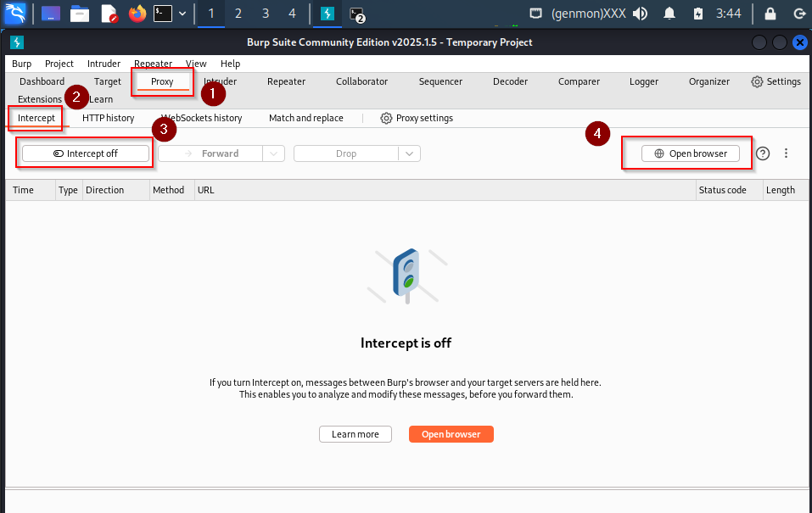Open the Match and replace sub-tab
Viewport: 812px width, 513px height.
306,118
